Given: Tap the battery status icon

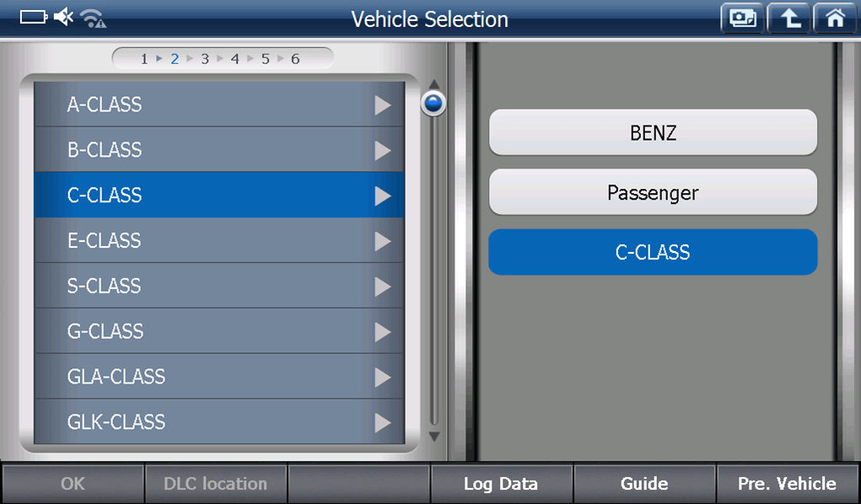Looking at the screenshot, I should point(34,18).
